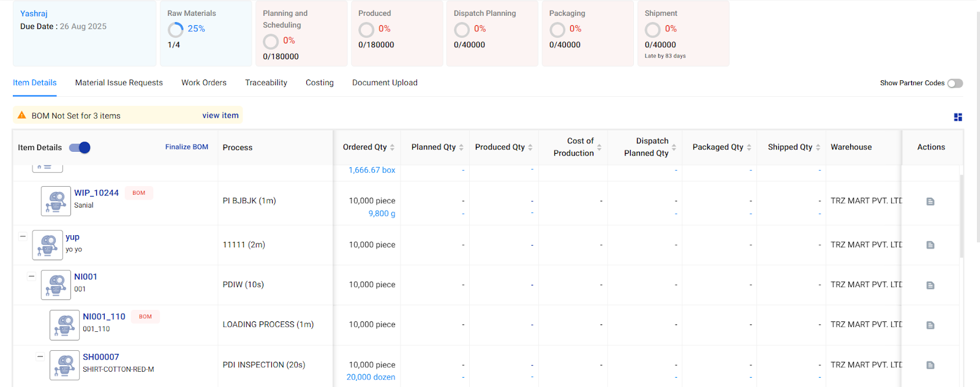Switch to the Material Issue Requests tab

tap(119, 83)
